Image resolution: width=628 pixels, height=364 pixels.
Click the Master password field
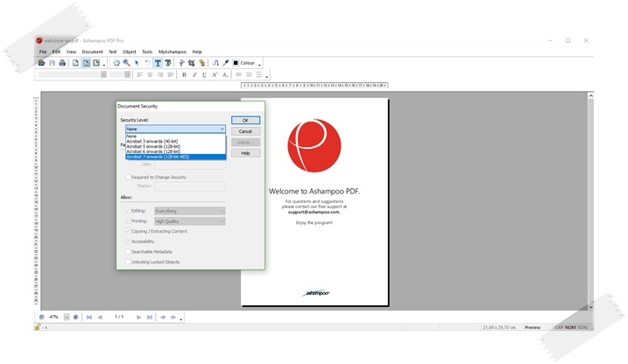[190, 186]
